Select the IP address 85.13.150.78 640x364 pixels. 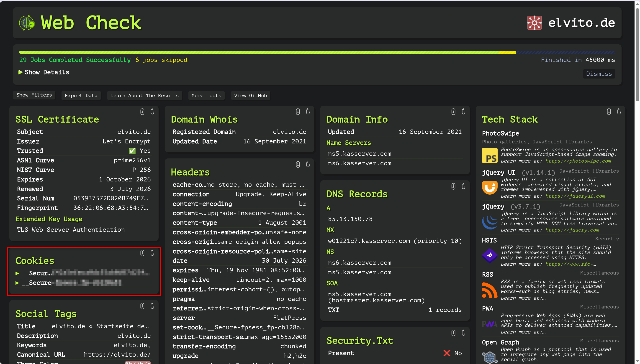coord(350,219)
